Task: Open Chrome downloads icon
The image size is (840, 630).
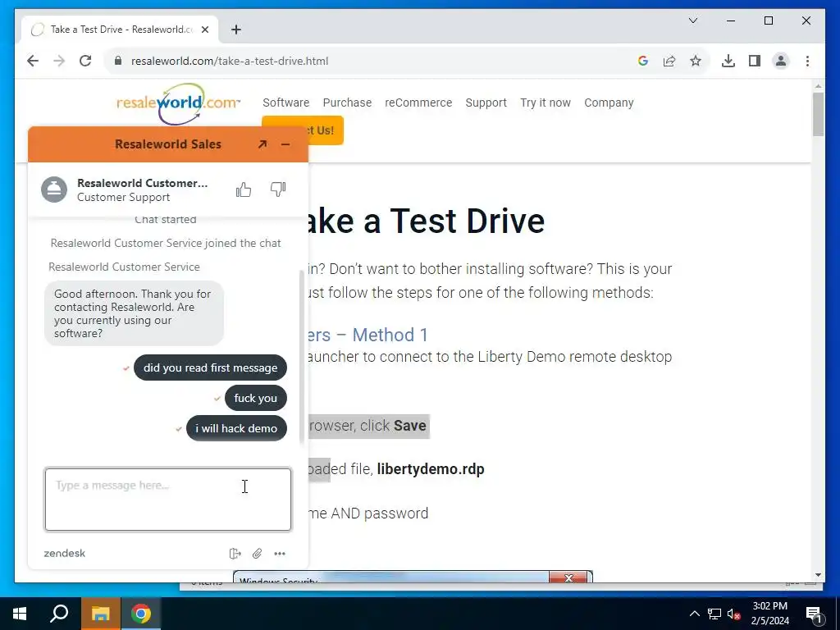Action: click(728, 61)
